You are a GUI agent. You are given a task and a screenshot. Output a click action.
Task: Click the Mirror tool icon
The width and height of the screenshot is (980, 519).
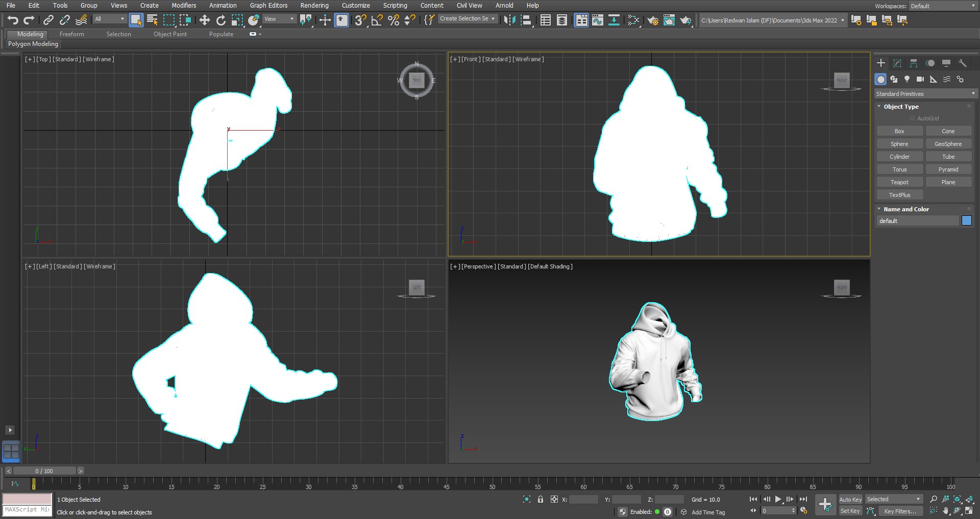[509, 20]
